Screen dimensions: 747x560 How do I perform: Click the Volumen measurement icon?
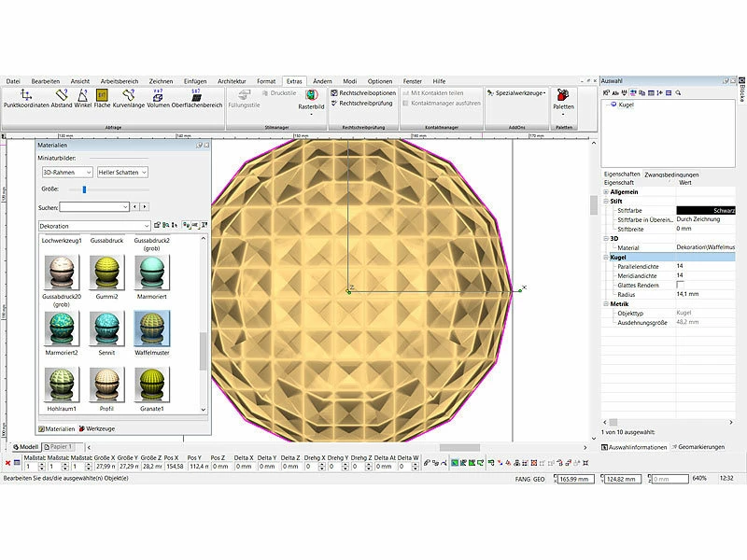[x=158, y=95]
